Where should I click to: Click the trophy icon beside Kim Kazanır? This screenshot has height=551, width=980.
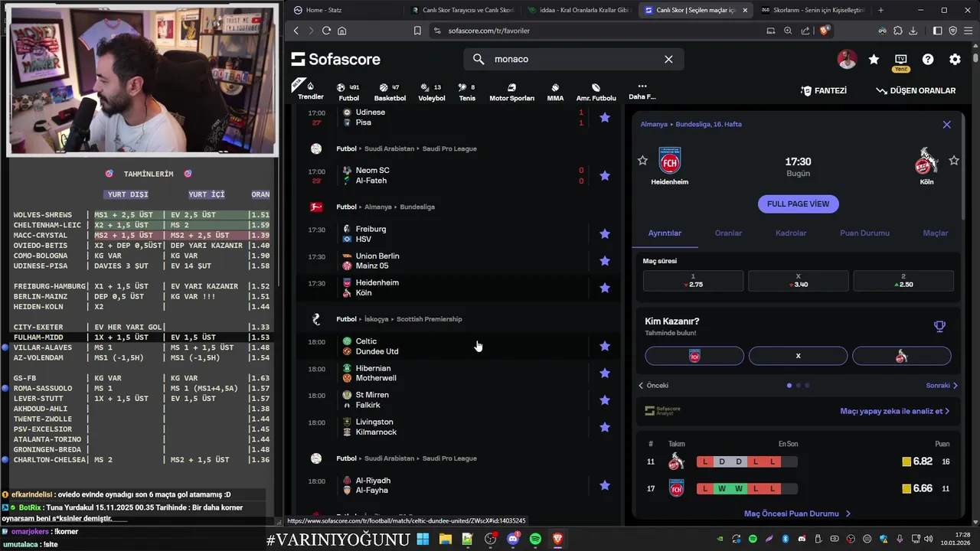click(939, 326)
